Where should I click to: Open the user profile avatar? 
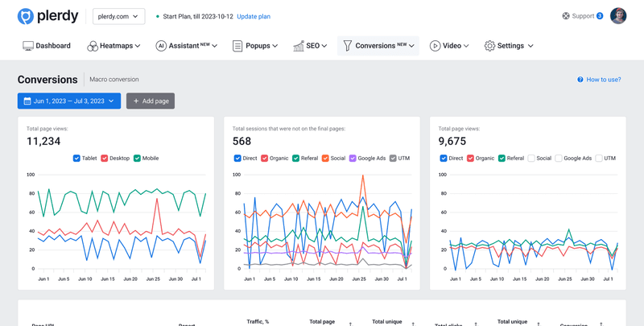[618, 16]
